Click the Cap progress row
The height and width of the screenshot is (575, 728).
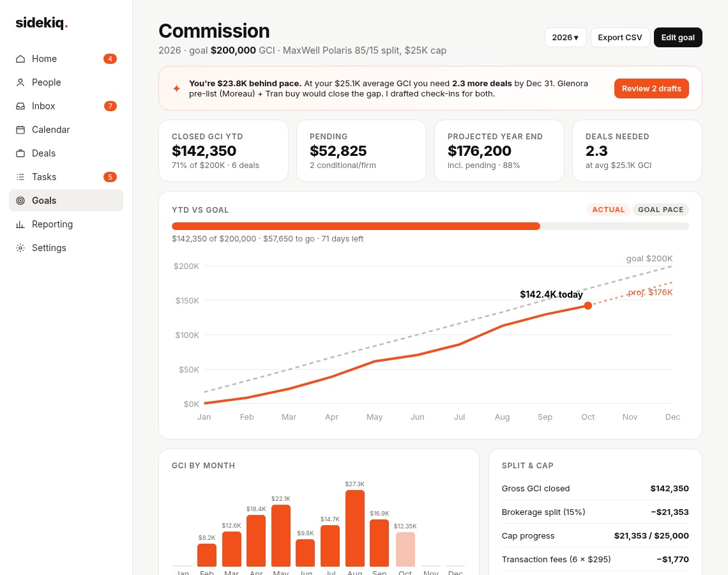tap(595, 535)
